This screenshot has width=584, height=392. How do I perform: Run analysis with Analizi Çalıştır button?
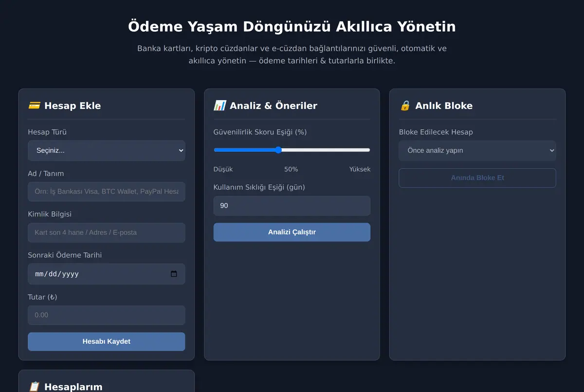[292, 232]
